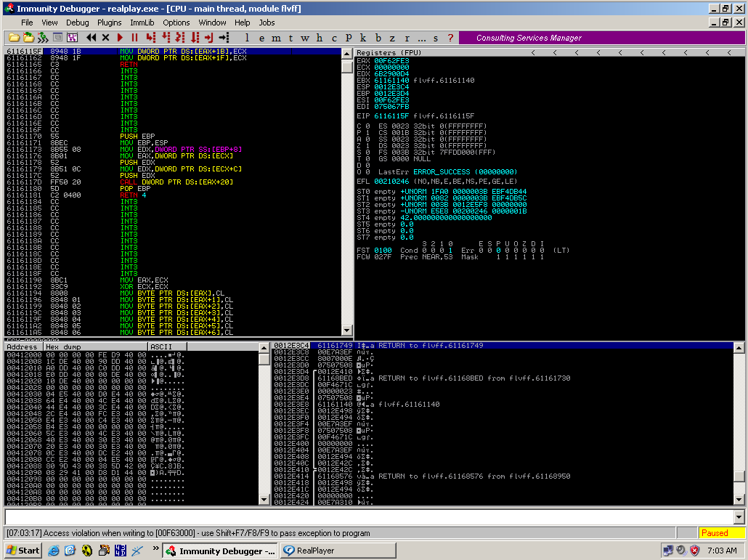
Task: Open the Help menu
Action: [243, 23]
